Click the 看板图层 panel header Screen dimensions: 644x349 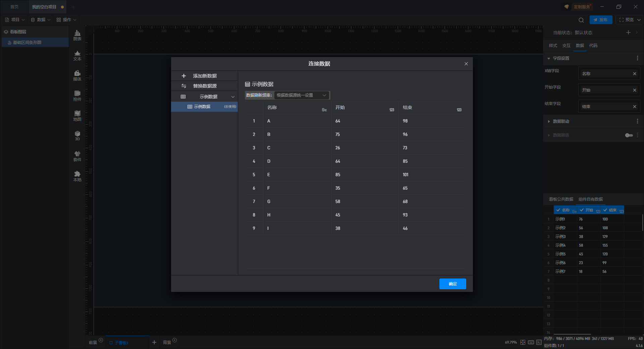35,32
